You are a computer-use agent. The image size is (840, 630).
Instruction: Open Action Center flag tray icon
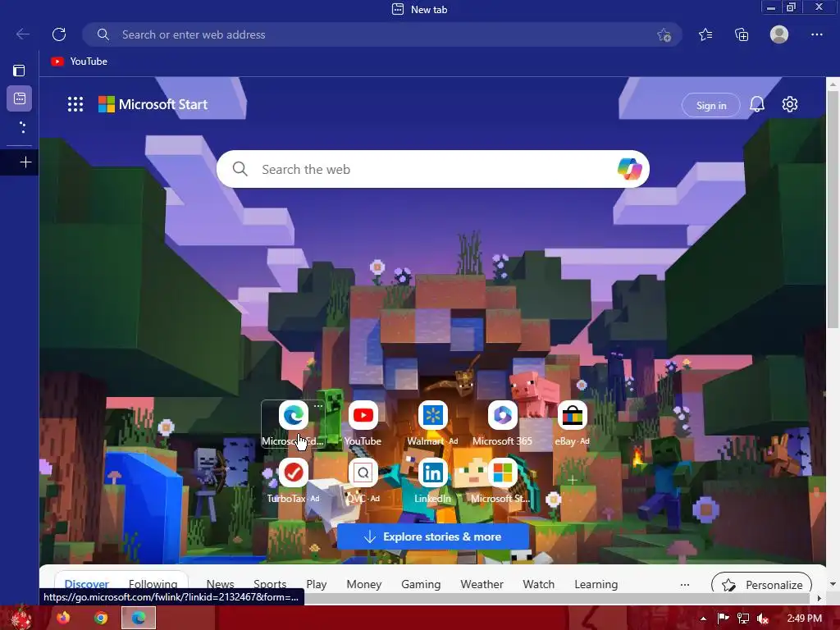point(723,619)
